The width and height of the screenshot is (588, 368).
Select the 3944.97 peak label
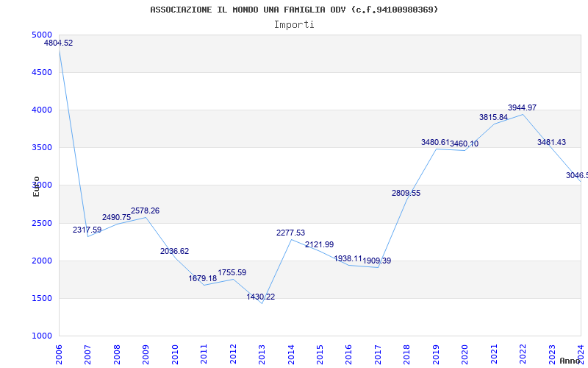click(x=523, y=107)
